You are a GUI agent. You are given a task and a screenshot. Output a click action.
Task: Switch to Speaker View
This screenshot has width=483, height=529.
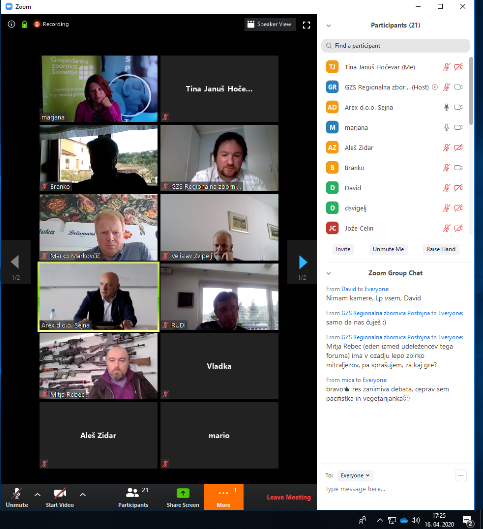270,24
